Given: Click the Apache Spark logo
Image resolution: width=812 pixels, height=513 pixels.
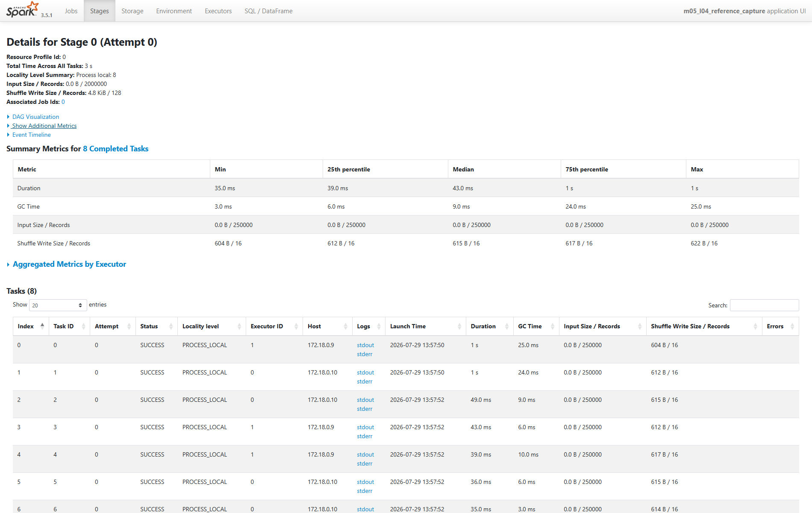Looking at the screenshot, I should (23, 10).
